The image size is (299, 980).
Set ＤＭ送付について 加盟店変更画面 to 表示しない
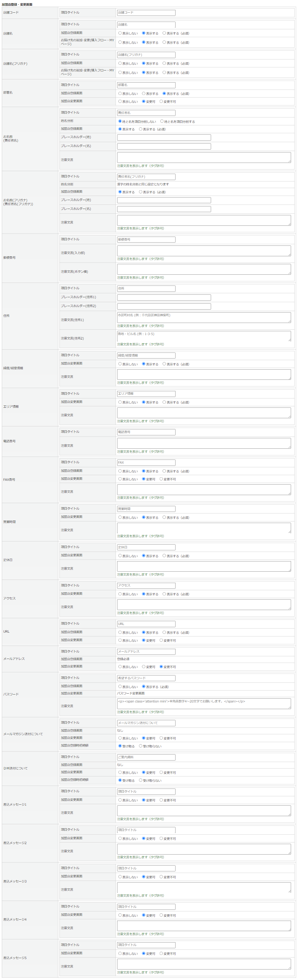click(120, 772)
